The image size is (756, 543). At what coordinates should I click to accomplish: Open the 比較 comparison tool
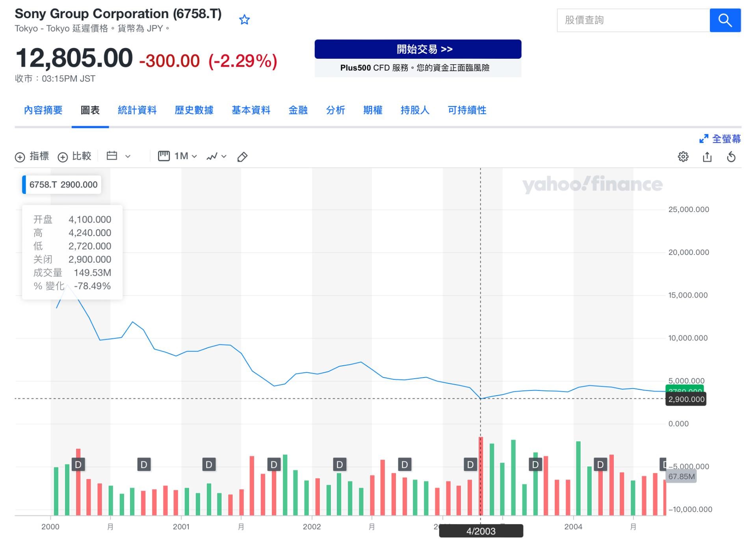[x=74, y=156]
